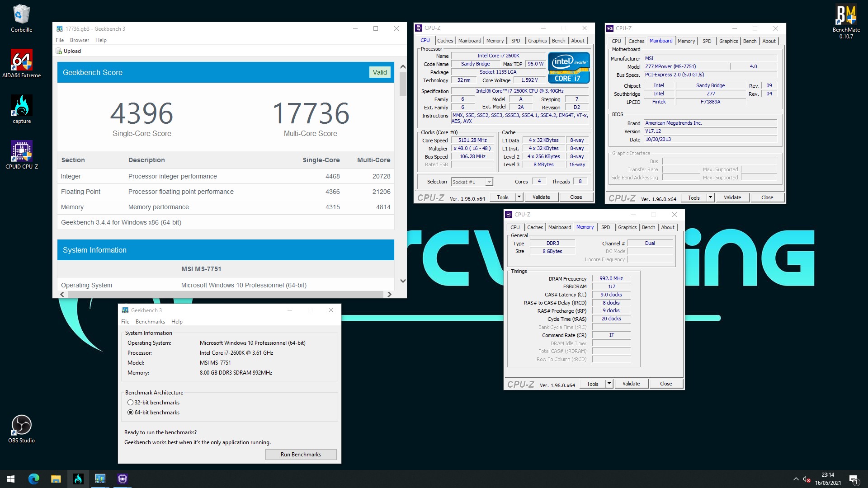This screenshot has width=868, height=488.
Task: Click the Upload icon in Geekbench toolbar
Action: 59,51
